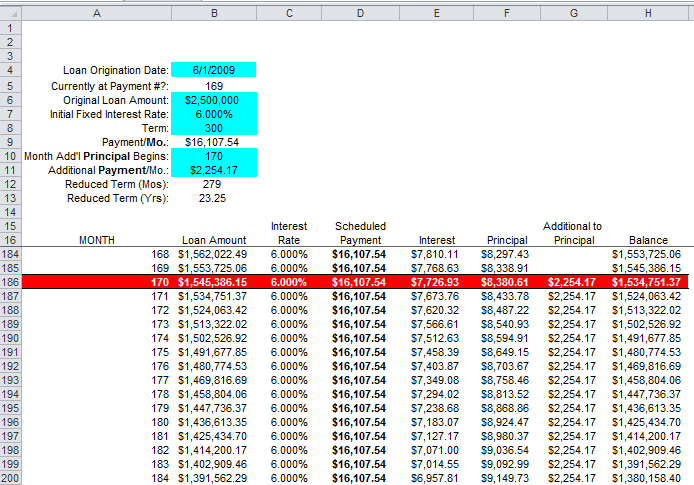Screen dimensions: 694x485
Task: Click the 'Original Loan Amount:' label
Action: [x=116, y=100]
